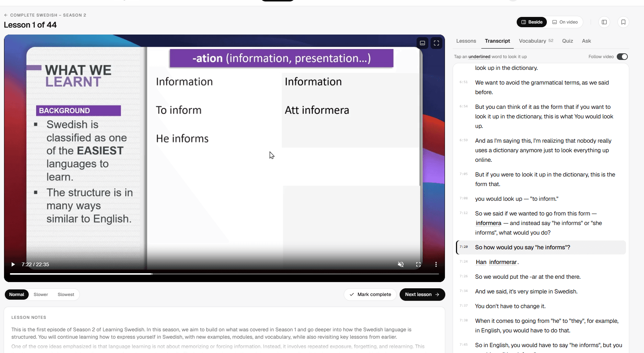Jump to transcript timestamp 6:51
Screen dimensions: 644x353
(464, 82)
